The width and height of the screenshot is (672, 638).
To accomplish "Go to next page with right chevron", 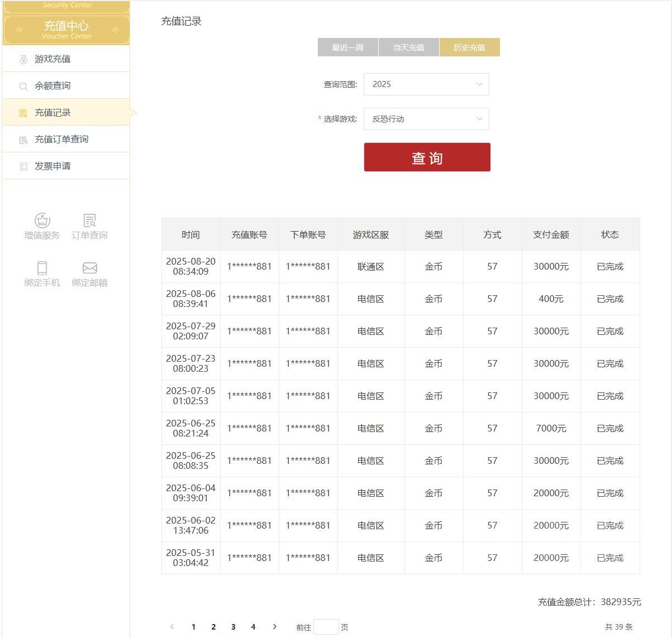I will [x=274, y=627].
